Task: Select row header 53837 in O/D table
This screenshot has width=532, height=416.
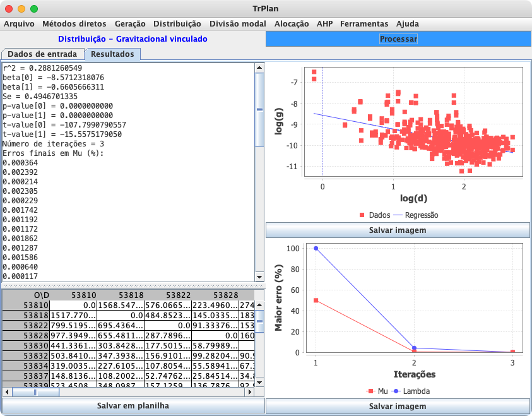Action: (26, 376)
